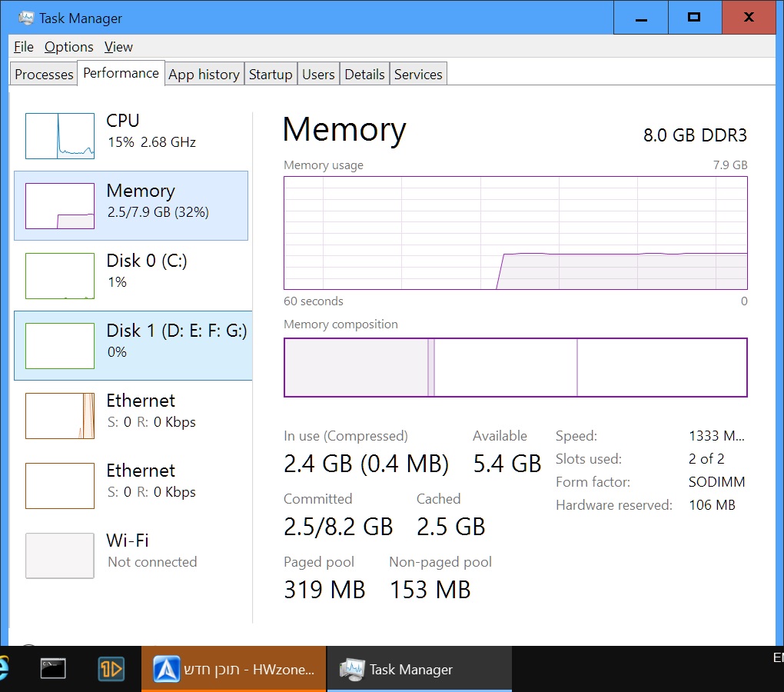The image size is (784, 692).
Task: Select the first Ethernet adapter graph
Action: 60,416
